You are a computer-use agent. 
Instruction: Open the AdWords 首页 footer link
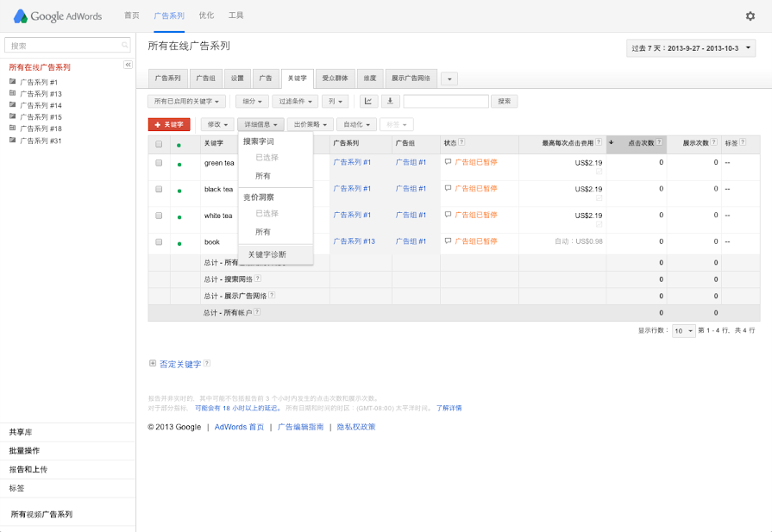click(239, 427)
